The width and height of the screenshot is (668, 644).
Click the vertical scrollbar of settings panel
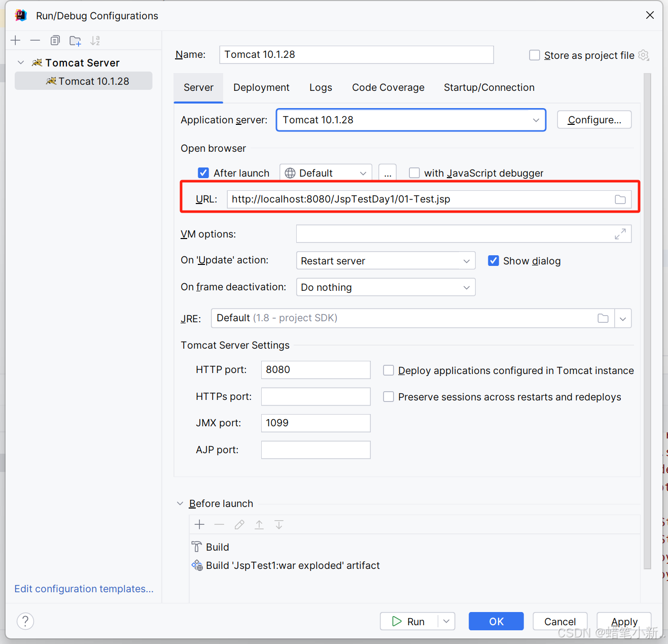(647, 321)
